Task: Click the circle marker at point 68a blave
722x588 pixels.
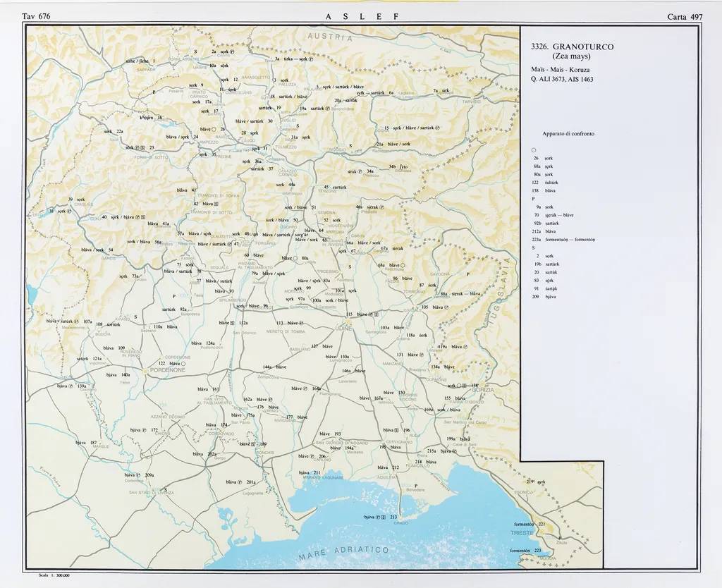Action: (402, 266)
